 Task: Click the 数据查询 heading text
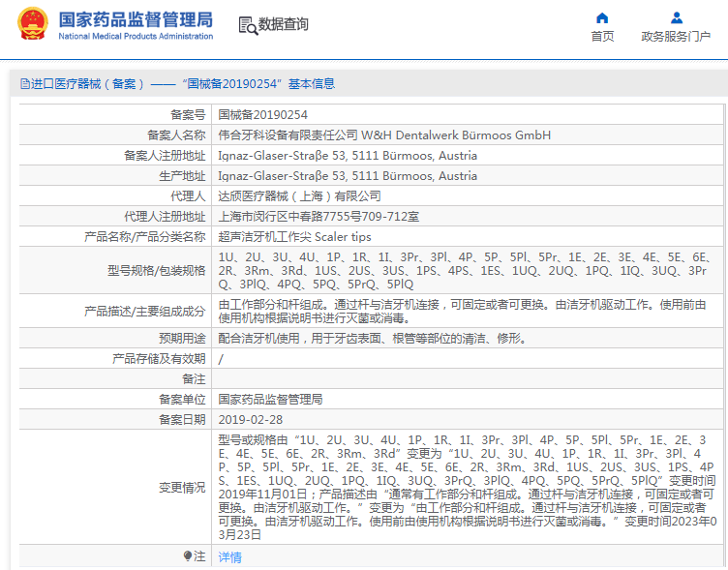[284, 24]
